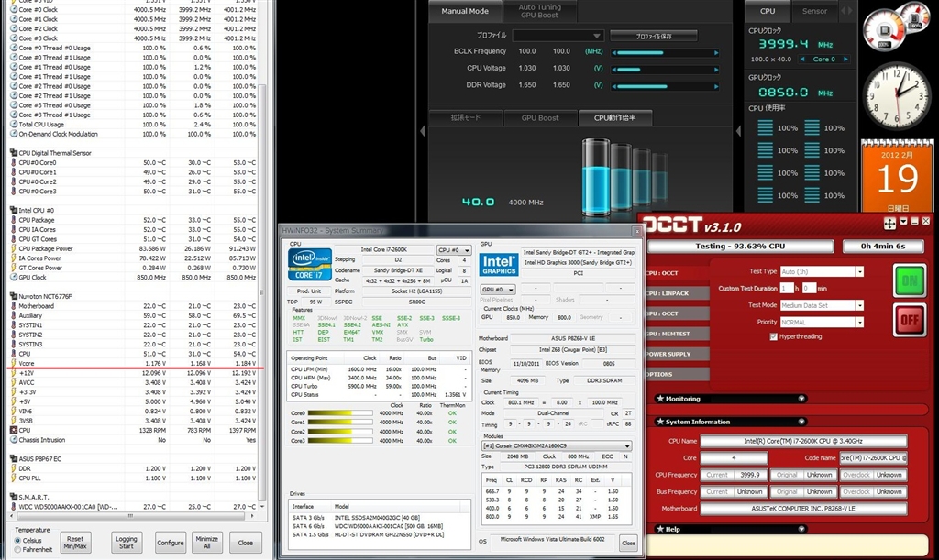Click the Configure button
Image resolution: width=939 pixels, height=560 pixels.
pyautogui.click(x=171, y=543)
